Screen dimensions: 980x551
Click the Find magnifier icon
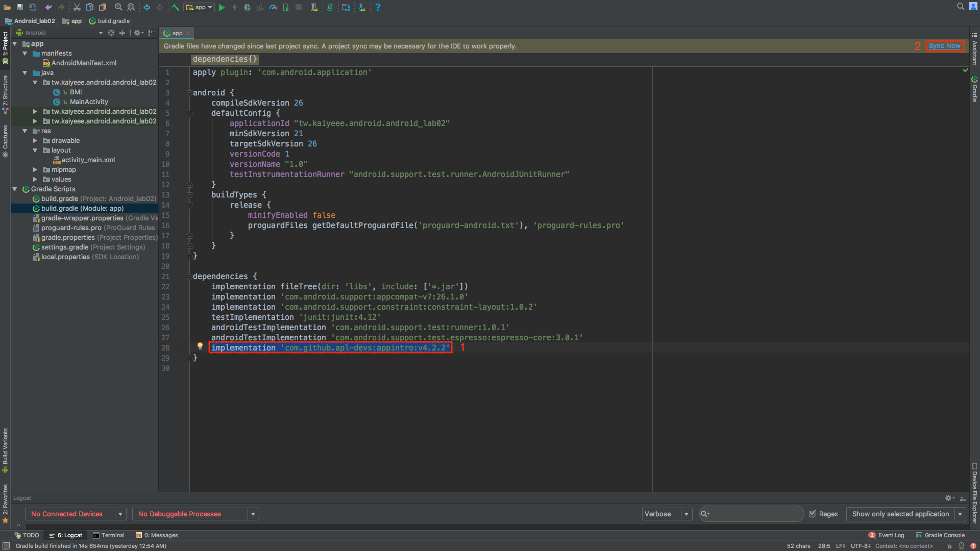coord(118,7)
